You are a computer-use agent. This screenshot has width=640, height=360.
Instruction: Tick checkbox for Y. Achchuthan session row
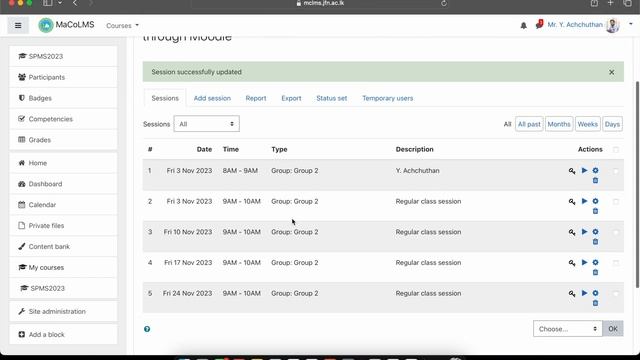click(616, 171)
